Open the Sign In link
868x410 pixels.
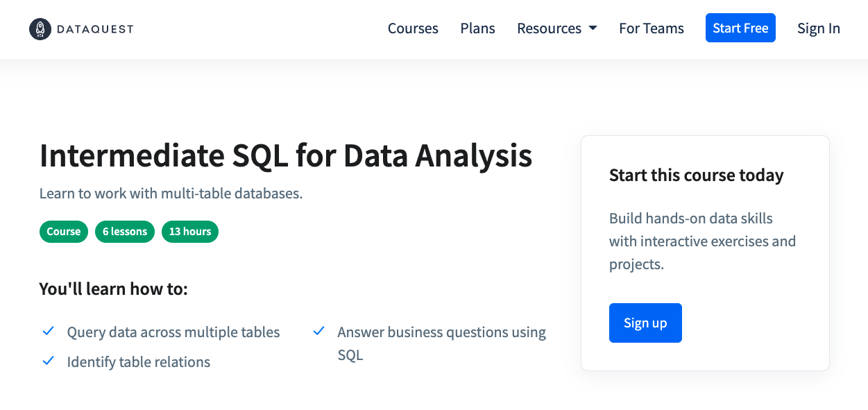click(x=819, y=28)
